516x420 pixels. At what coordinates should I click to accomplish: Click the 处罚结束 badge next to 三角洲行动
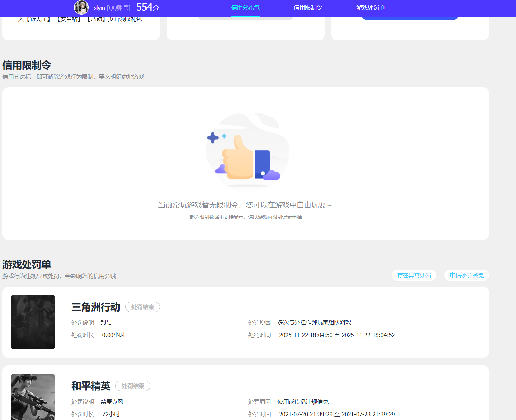click(143, 307)
